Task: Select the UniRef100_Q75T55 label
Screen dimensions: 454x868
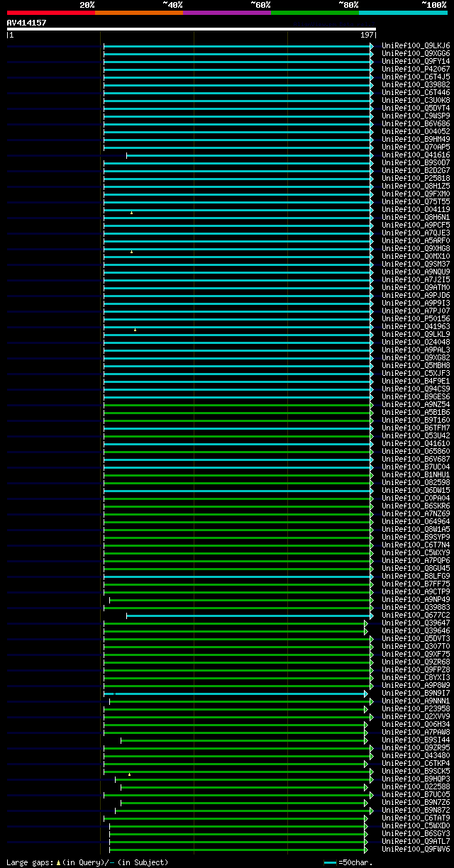Action: click(x=416, y=201)
